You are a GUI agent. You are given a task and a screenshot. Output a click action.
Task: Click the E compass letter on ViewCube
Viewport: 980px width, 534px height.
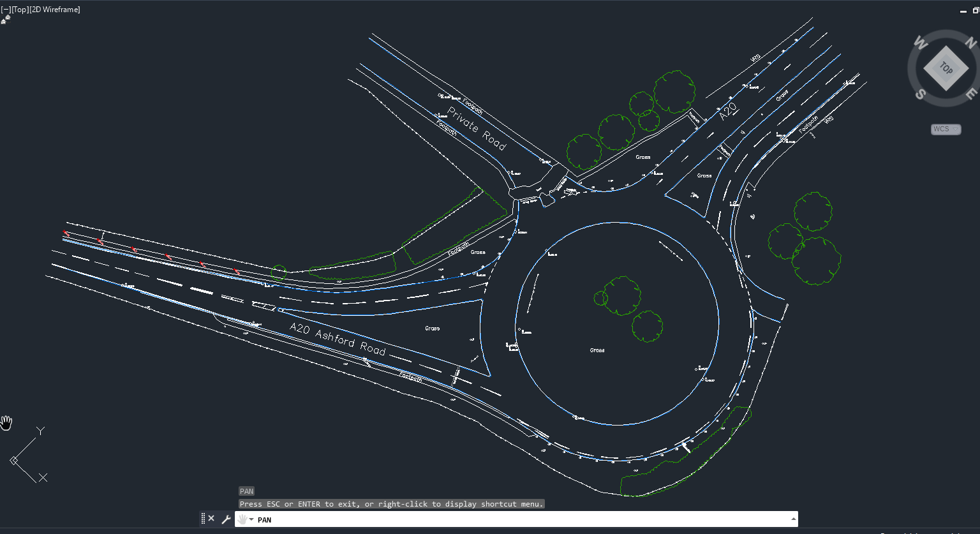(x=970, y=94)
